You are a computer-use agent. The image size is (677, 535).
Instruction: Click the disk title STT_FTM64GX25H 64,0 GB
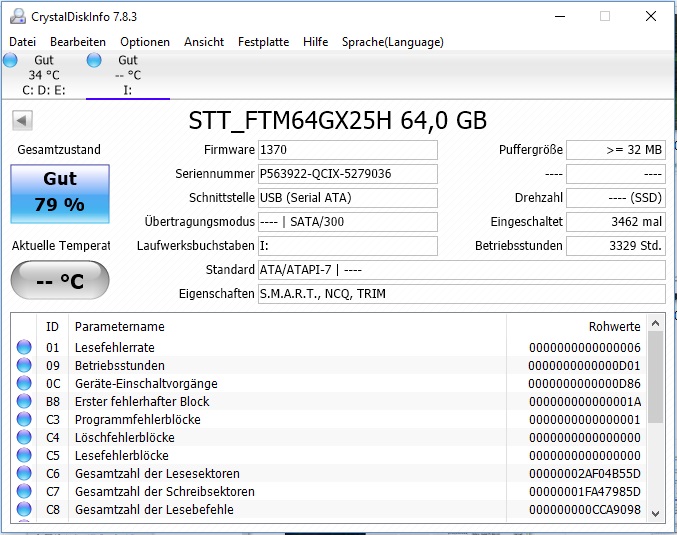338,120
